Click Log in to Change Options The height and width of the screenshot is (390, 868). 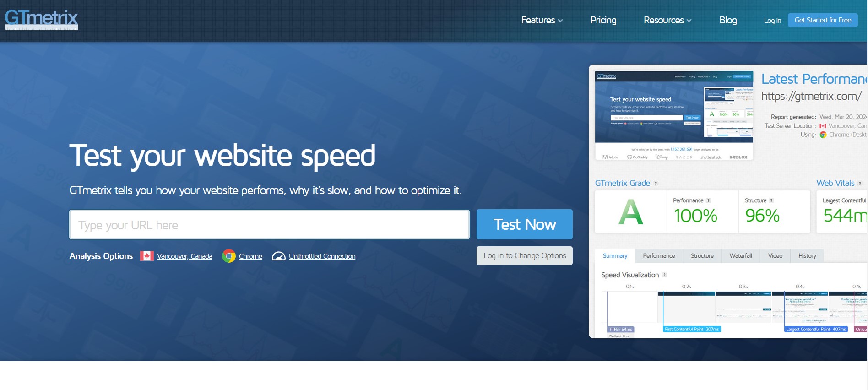coord(524,256)
